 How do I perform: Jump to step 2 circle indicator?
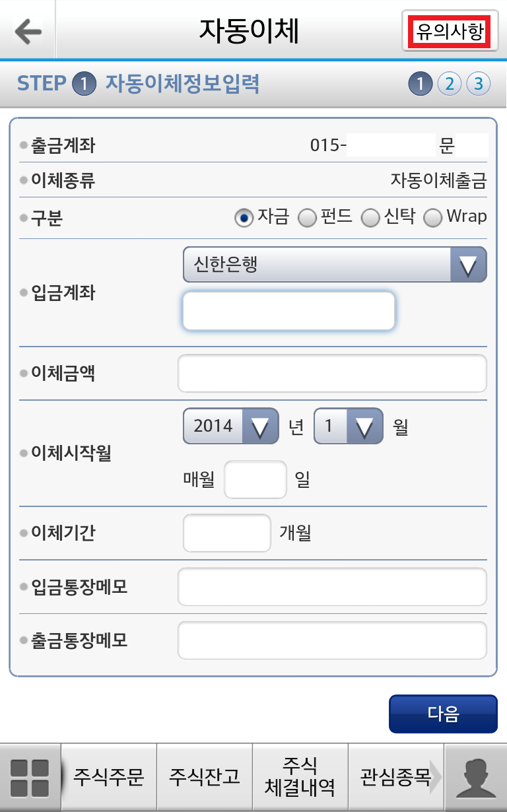tap(450, 85)
